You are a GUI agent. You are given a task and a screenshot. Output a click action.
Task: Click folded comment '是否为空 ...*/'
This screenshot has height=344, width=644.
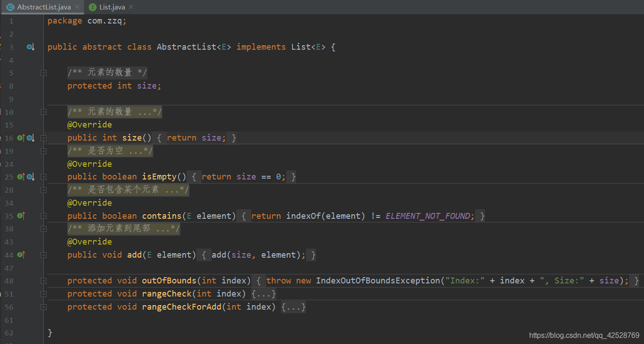click(110, 151)
